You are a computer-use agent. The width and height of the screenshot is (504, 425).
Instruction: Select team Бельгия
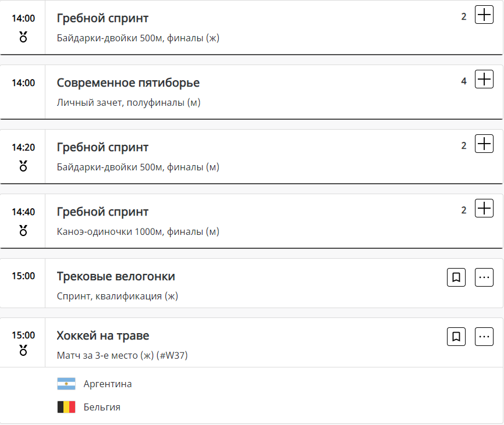pos(102,407)
